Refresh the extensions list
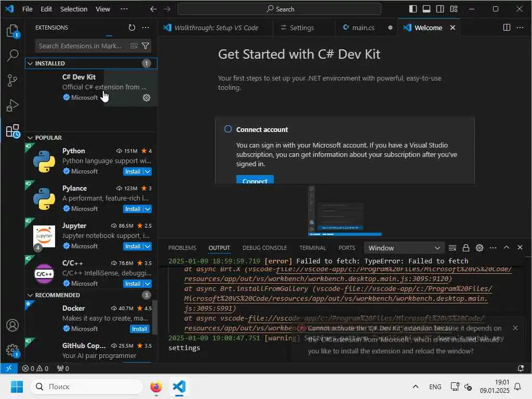Viewport: 532px width, 399px height. [131, 28]
